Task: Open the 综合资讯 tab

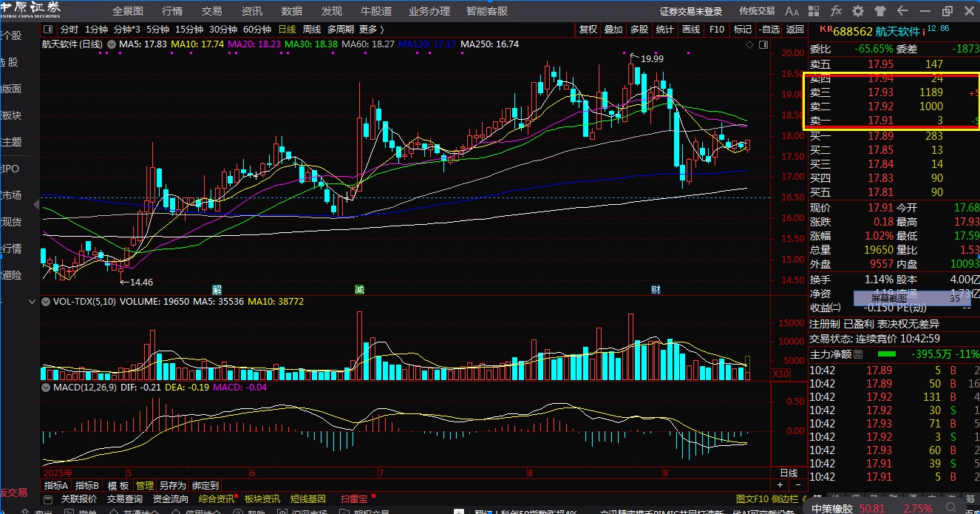Action: click(217, 499)
